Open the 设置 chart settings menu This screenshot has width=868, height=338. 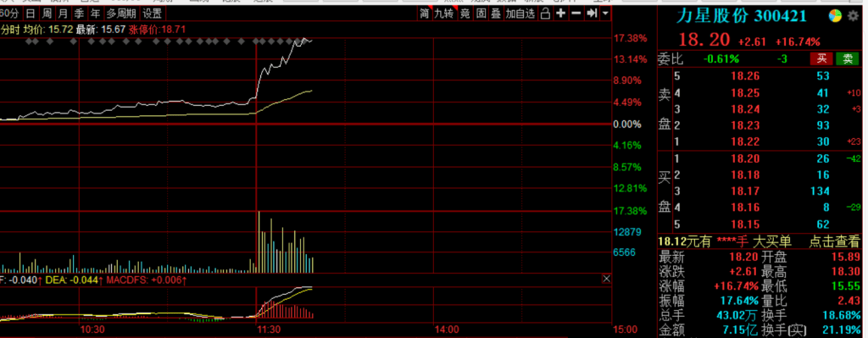point(153,14)
